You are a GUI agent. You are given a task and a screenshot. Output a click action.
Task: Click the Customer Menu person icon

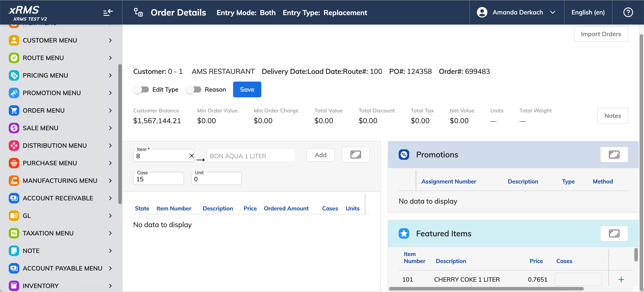click(14, 40)
